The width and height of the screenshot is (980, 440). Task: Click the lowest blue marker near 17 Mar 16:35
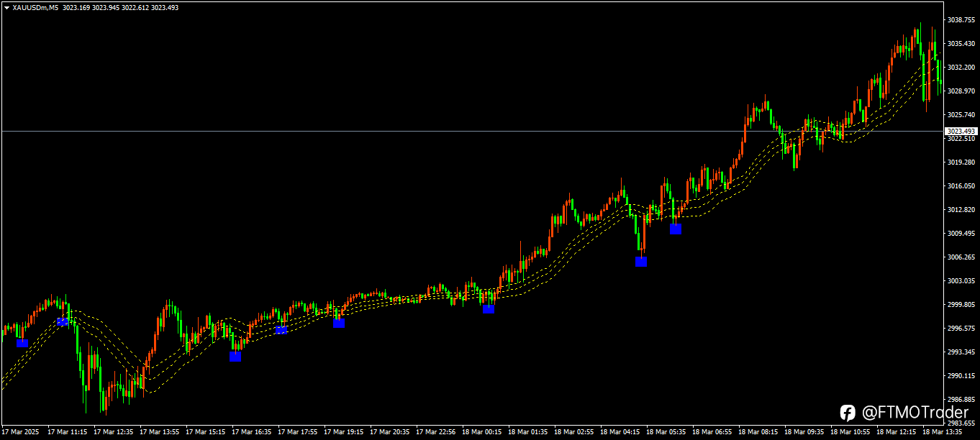tap(235, 357)
